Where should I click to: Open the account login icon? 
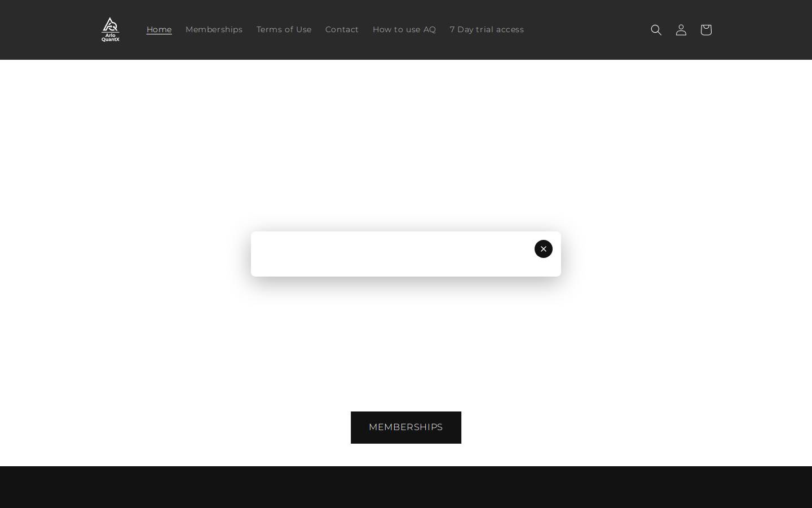click(x=681, y=30)
